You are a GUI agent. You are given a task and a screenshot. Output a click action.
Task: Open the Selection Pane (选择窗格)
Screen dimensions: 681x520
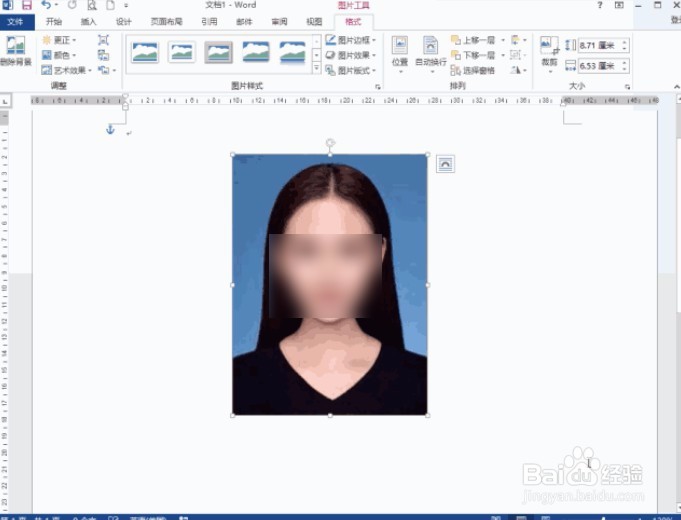(x=473, y=70)
